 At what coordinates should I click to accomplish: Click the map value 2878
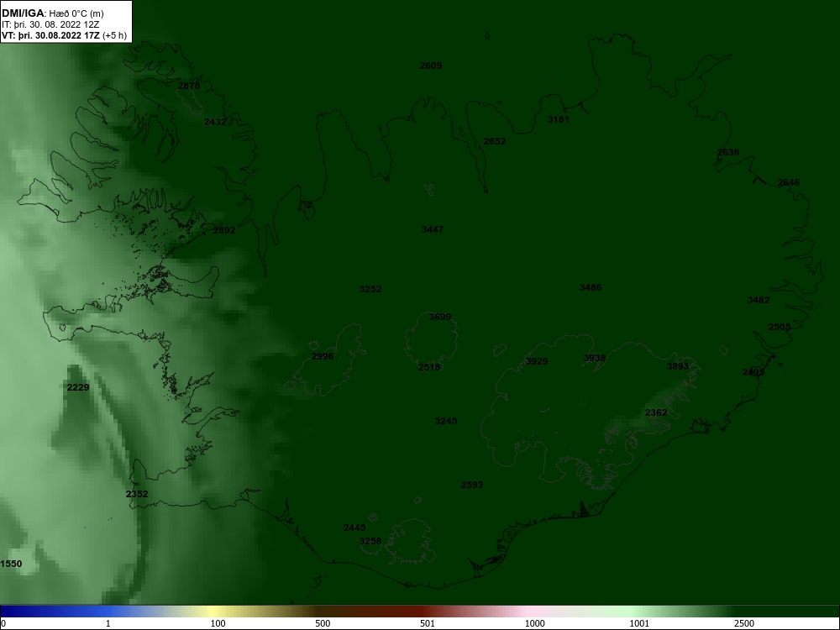pos(188,86)
